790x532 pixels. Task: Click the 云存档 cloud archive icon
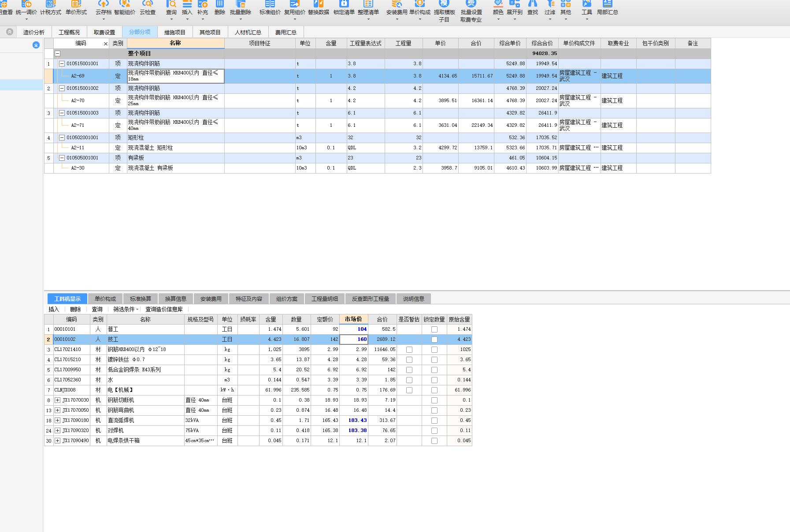[x=104, y=8]
